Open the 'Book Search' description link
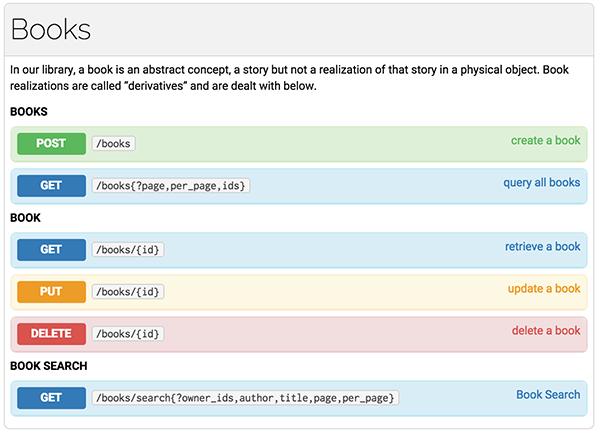The width and height of the screenshot is (600, 433). point(547,395)
